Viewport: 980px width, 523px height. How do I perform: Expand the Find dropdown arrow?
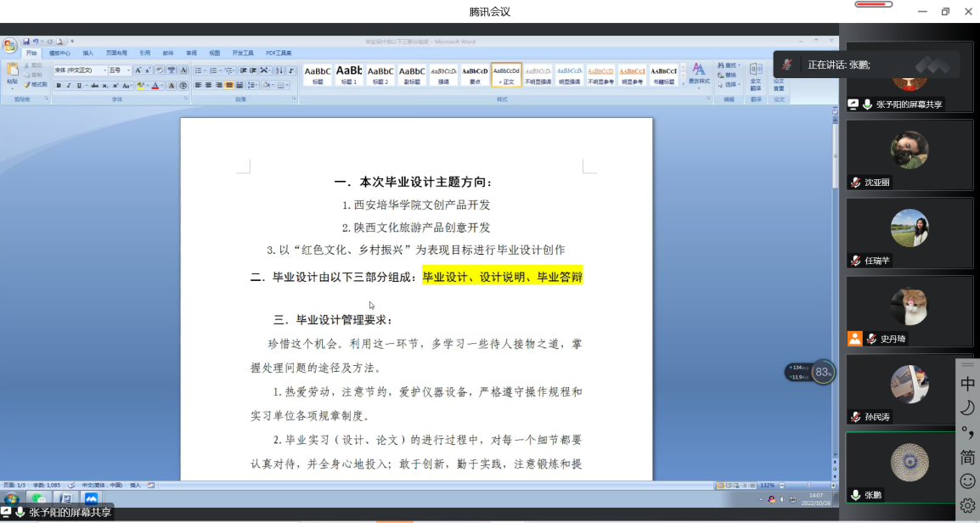tap(740, 65)
